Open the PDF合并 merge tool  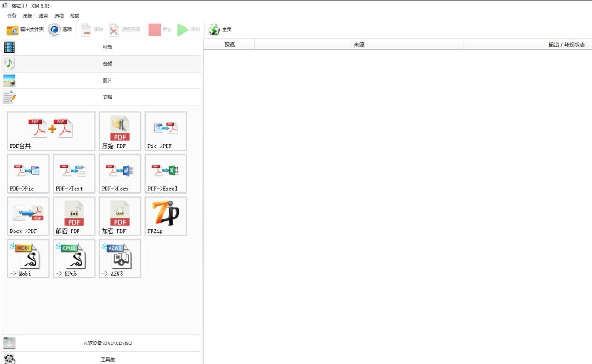pyautogui.click(x=51, y=131)
